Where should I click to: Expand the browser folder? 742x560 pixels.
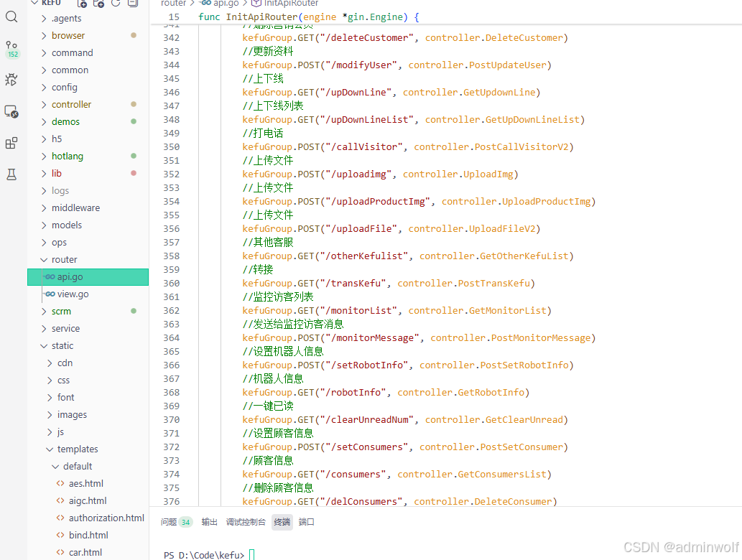coord(44,35)
